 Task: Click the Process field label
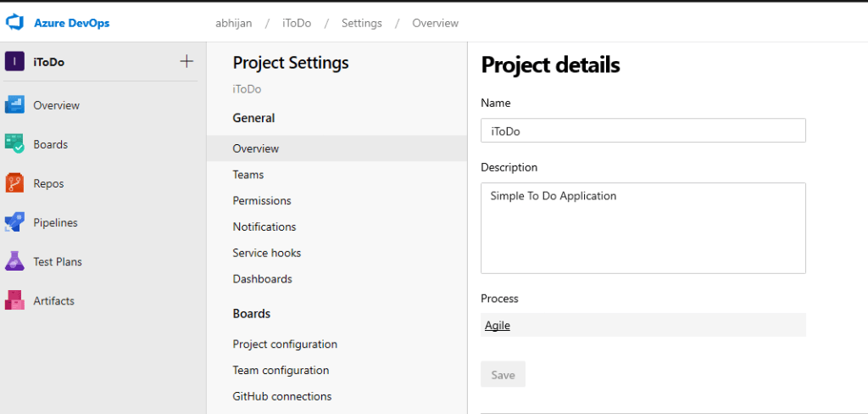[499, 298]
